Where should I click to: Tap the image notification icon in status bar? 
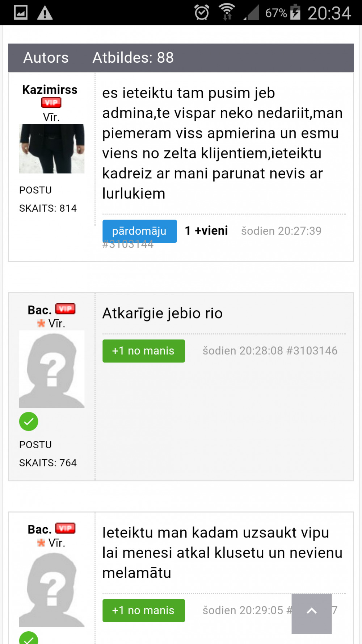[x=21, y=13]
